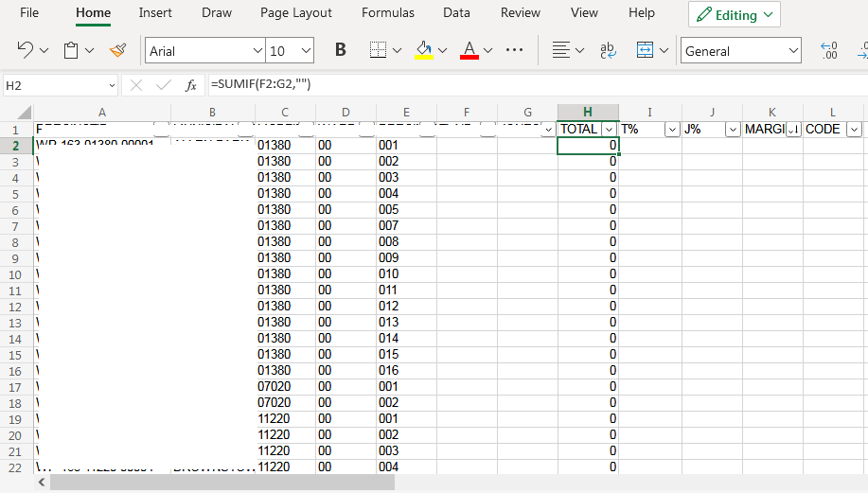
Task: Switch to the Draw tab
Action: pos(217,12)
